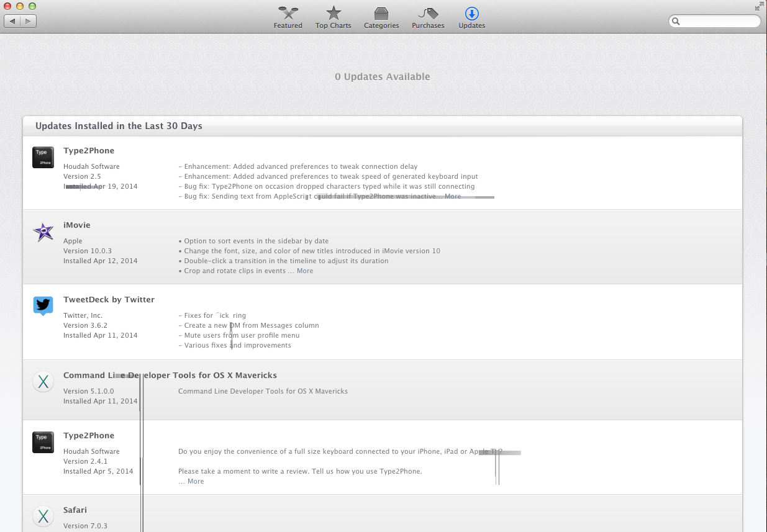This screenshot has width=767, height=532.
Task: Open the iMovie title link
Action: [77, 225]
